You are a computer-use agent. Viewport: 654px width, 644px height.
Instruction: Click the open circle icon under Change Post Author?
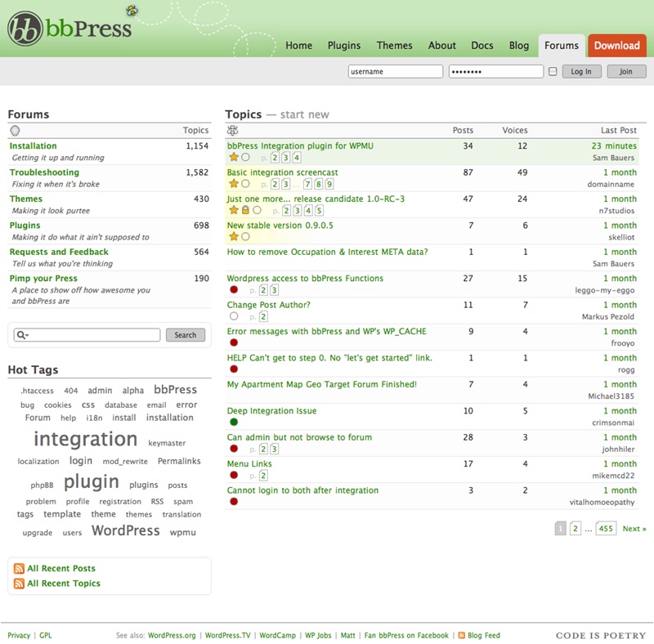[234, 316]
